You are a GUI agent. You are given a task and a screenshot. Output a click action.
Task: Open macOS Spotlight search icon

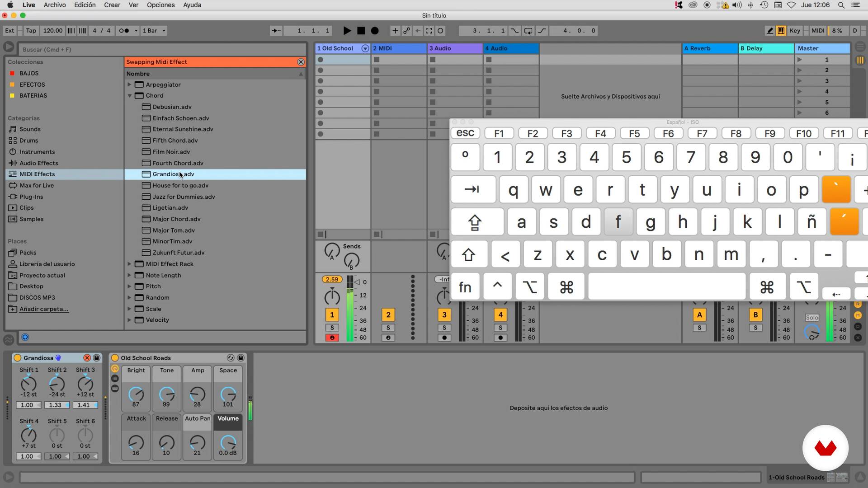tap(841, 5)
